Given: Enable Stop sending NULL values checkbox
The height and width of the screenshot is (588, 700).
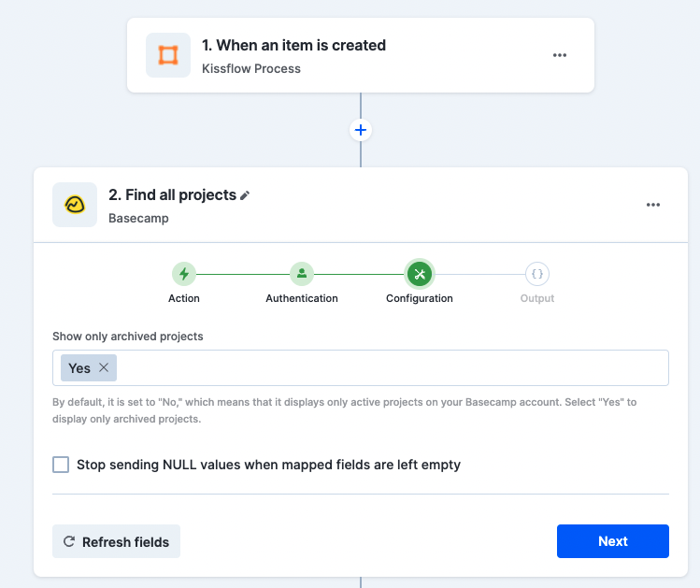Looking at the screenshot, I should click(61, 465).
